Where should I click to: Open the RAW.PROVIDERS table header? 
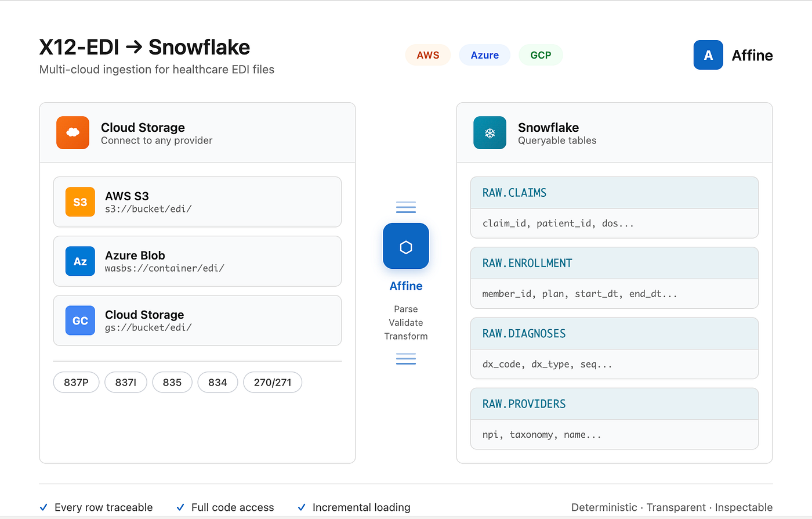click(x=614, y=404)
